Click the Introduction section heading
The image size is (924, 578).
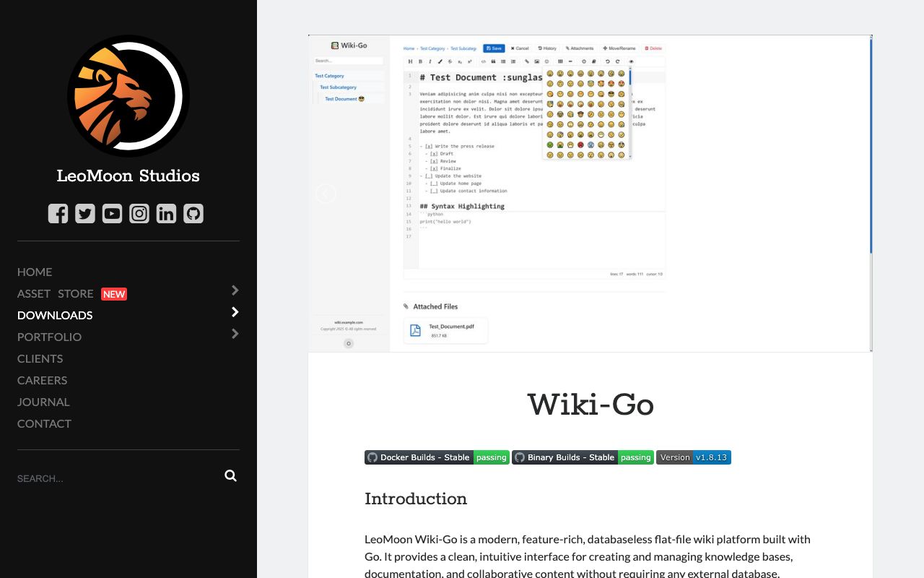coord(416,499)
